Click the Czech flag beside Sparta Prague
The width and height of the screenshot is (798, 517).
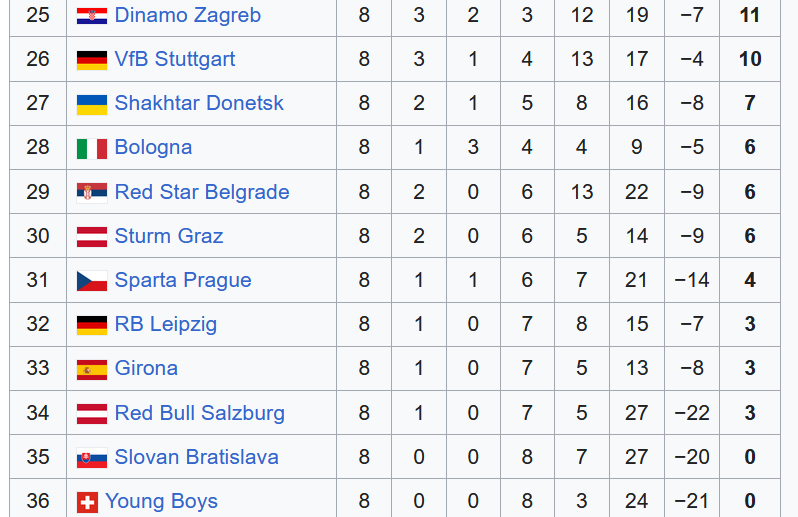pos(92,281)
